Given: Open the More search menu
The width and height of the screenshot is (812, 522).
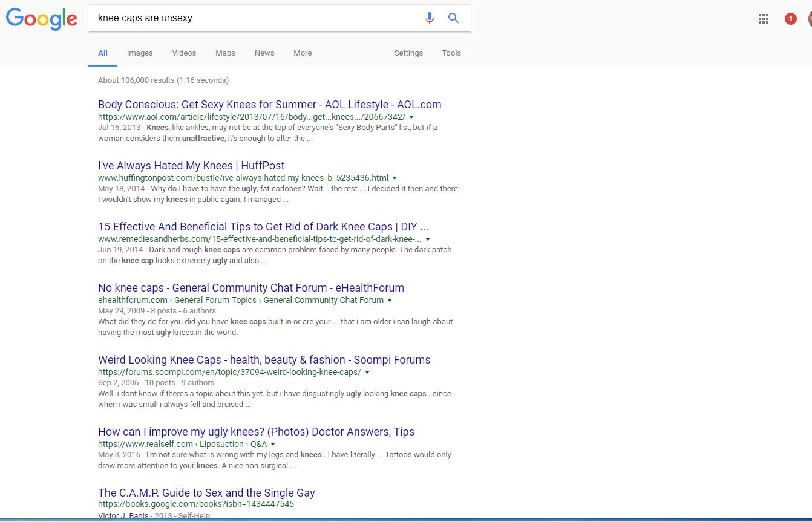Looking at the screenshot, I should click(x=303, y=53).
